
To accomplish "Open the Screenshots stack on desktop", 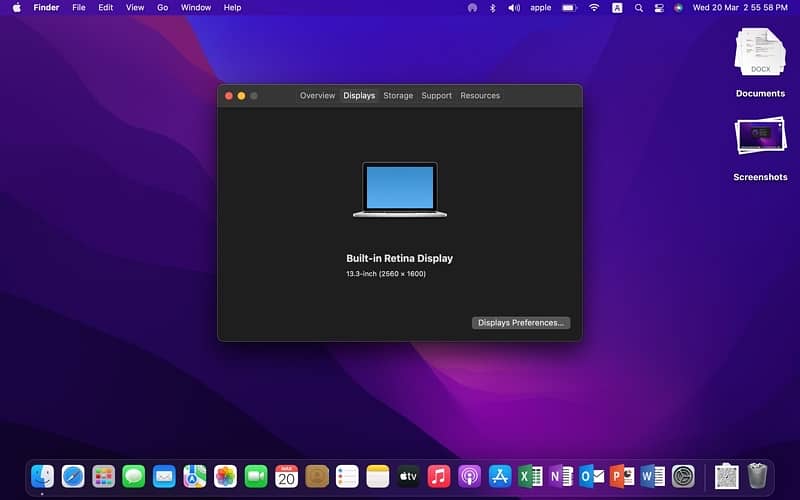I will tap(760, 140).
